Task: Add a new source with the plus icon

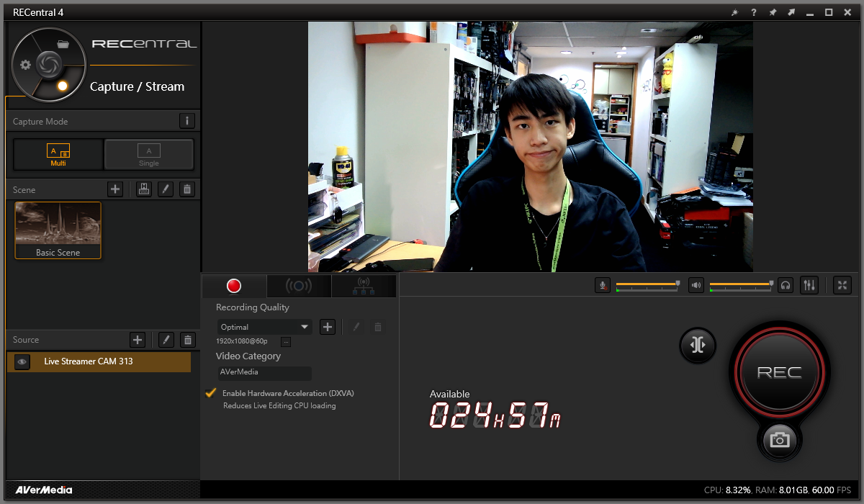Action: coord(138,340)
